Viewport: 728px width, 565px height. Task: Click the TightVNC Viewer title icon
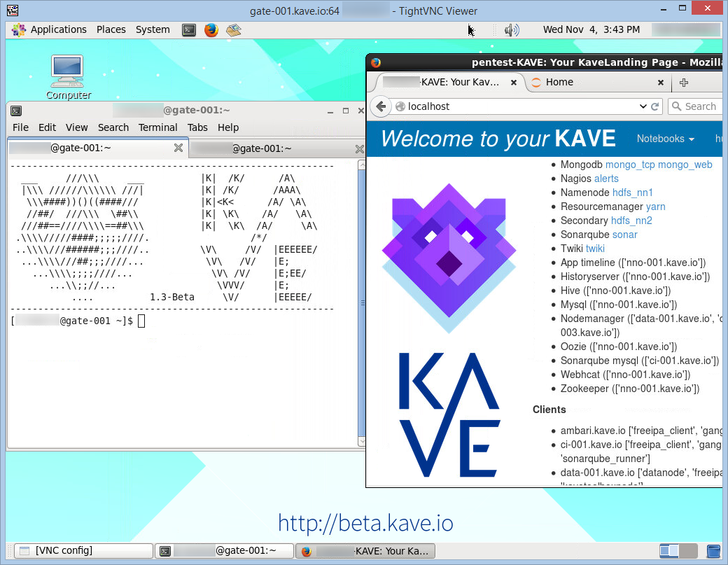point(13,11)
